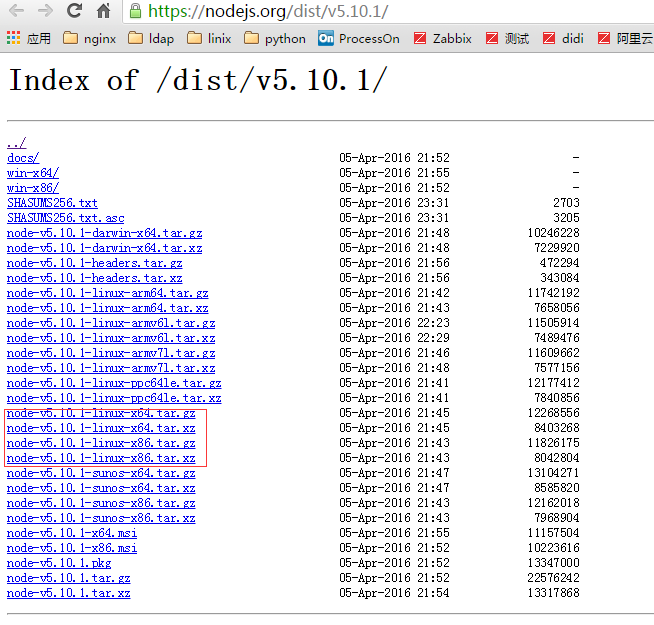The width and height of the screenshot is (654, 625).
Task: Download node-v5.10.1.pkg file
Action: (59, 563)
